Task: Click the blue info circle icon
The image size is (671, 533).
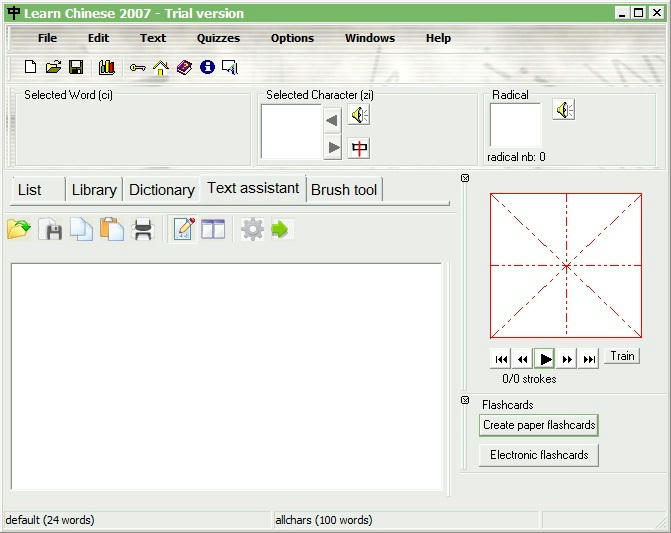Action: coord(207,67)
